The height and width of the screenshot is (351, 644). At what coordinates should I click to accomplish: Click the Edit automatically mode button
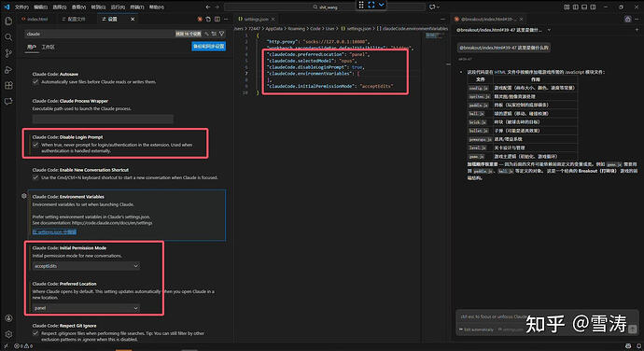click(476, 330)
